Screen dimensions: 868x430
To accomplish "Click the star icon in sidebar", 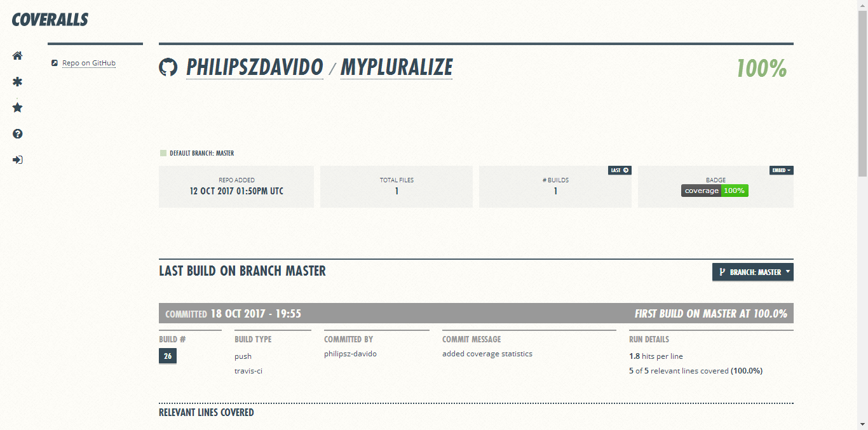I will (x=18, y=108).
